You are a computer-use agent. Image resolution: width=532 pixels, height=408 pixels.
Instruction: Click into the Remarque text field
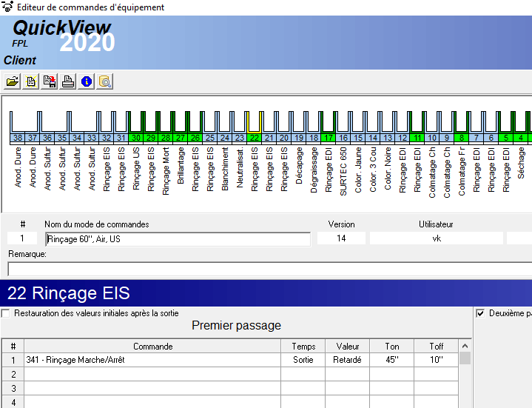point(270,270)
